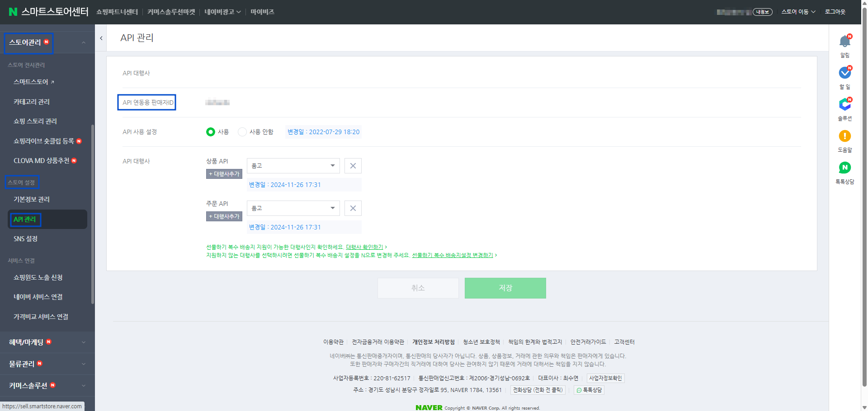This screenshot has width=868, height=411.
Task: Select the 사용 안함 radio button
Action: click(x=242, y=132)
